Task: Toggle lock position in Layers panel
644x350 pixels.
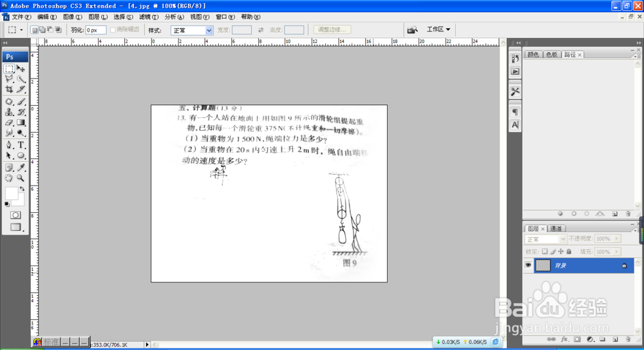Action: point(561,251)
